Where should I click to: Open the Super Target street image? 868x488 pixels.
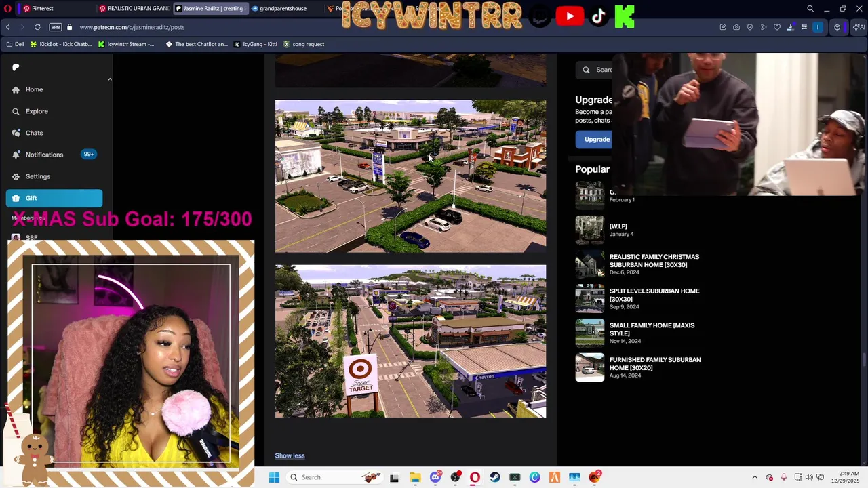[x=410, y=341]
